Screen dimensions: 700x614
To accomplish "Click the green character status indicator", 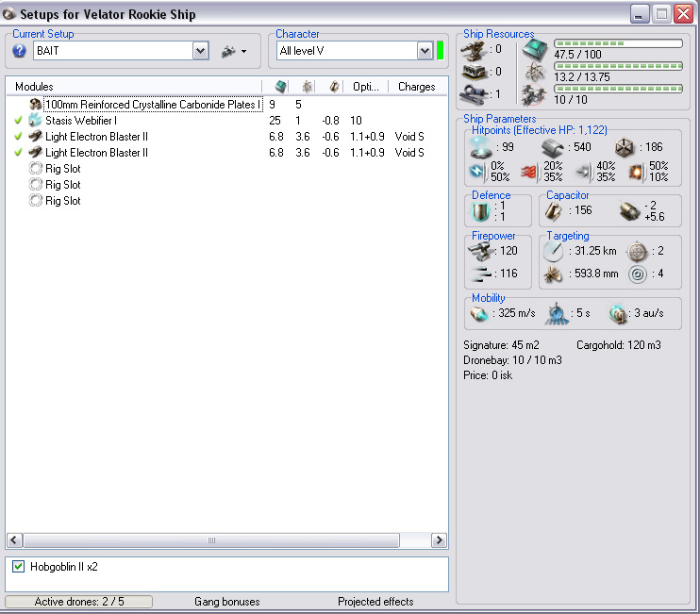I will pyautogui.click(x=440, y=50).
